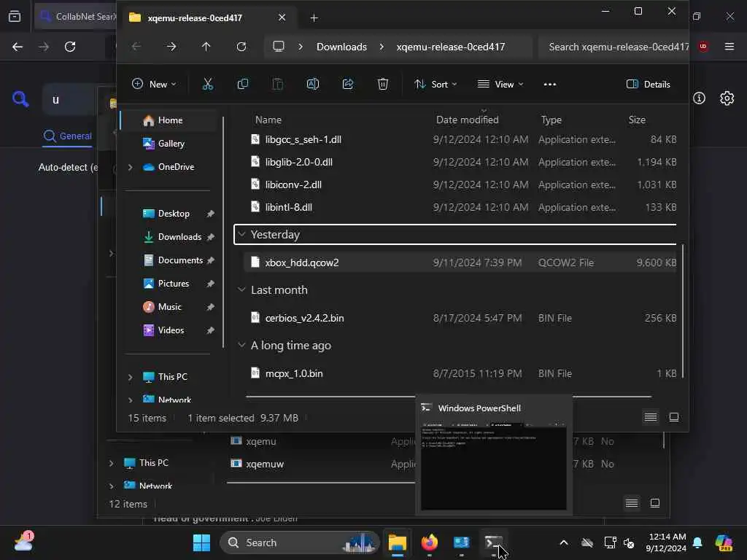Switch to large thumbnails view icon in status bar
Screen dimensions: 747x560
673,417
